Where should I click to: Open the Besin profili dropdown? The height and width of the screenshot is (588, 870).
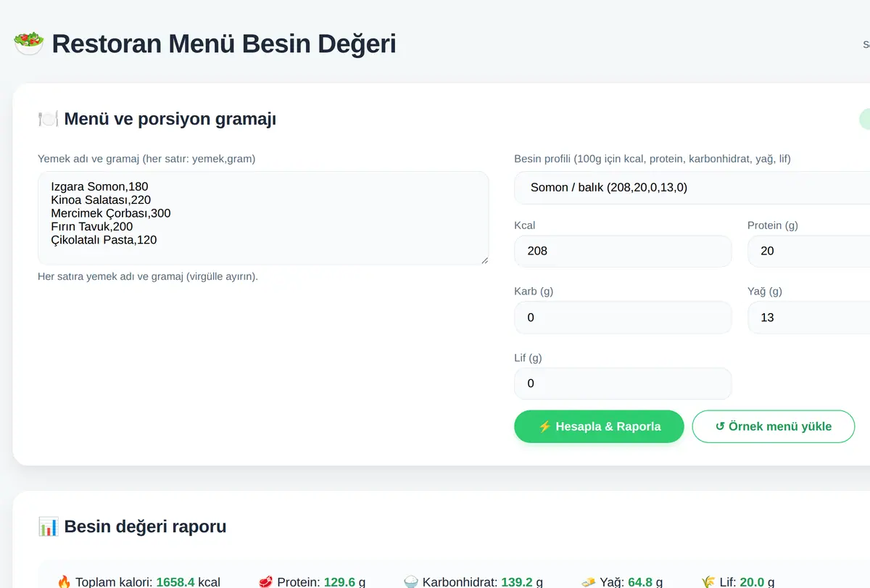pyautogui.click(x=692, y=188)
